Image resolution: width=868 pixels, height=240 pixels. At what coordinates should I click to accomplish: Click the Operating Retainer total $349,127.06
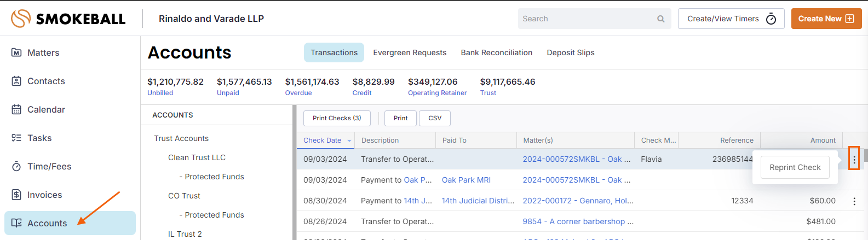click(x=437, y=86)
